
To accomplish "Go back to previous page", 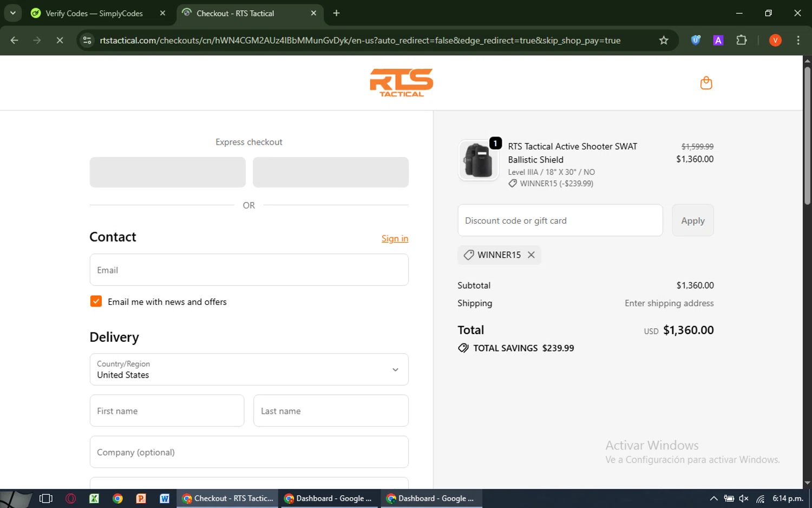I will pos(15,40).
